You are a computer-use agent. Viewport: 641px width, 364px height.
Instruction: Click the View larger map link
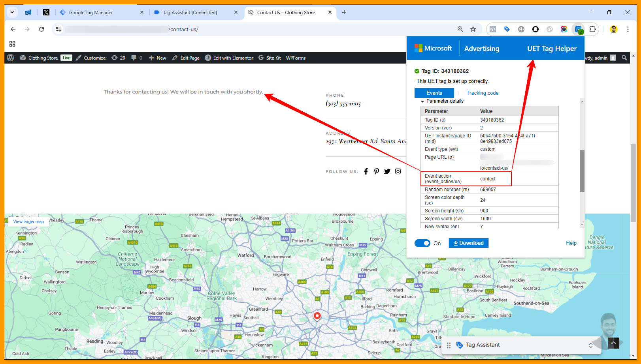click(28, 222)
